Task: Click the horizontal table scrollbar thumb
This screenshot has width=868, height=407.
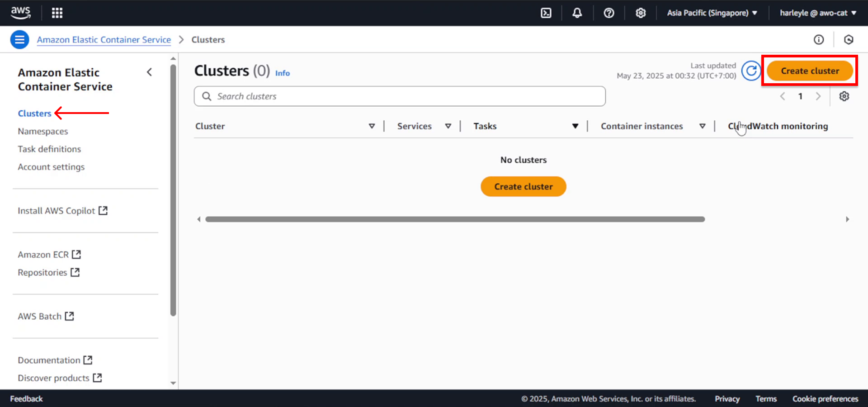Action: click(x=455, y=219)
